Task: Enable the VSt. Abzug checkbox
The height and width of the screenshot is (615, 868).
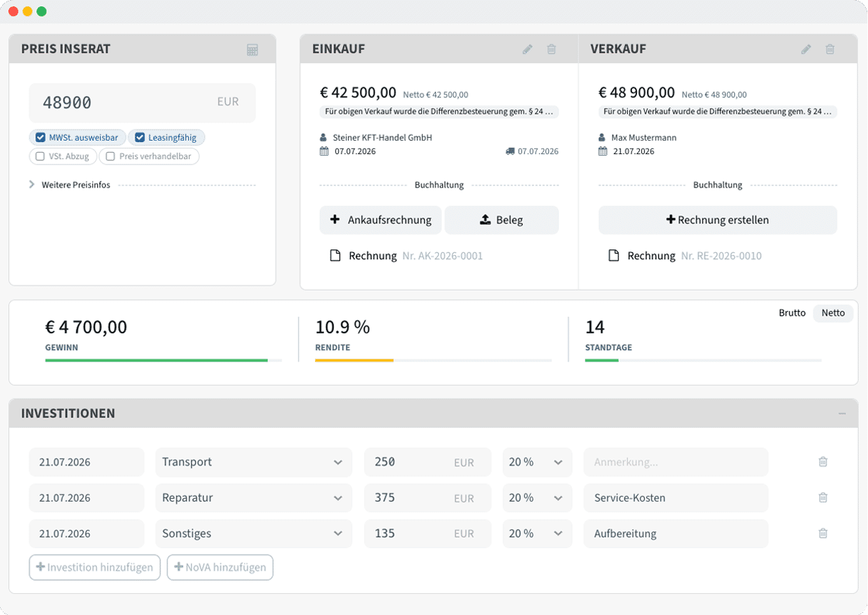Action: pyautogui.click(x=41, y=157)
